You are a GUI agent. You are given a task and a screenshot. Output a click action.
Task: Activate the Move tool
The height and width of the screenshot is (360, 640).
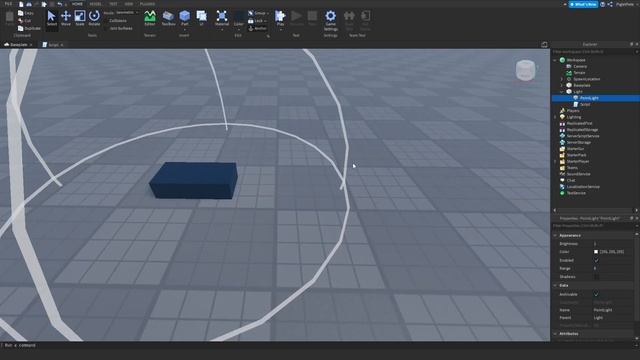tap(66, 18)
